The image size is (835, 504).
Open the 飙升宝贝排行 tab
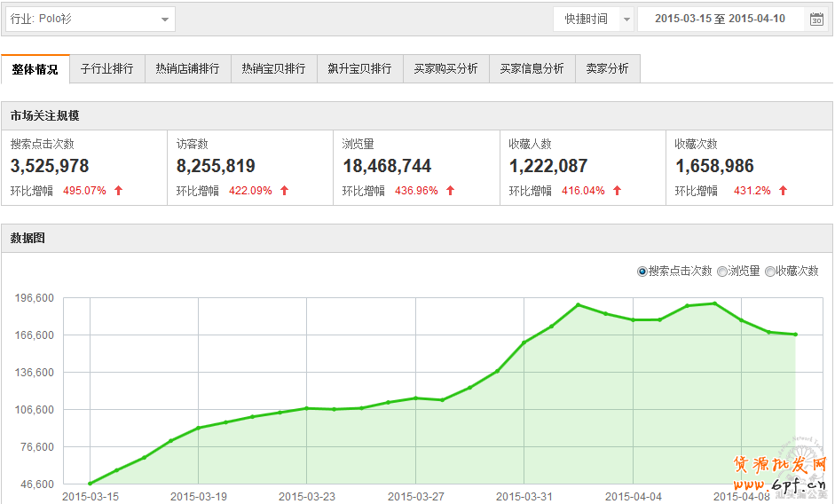pos(359,69)
